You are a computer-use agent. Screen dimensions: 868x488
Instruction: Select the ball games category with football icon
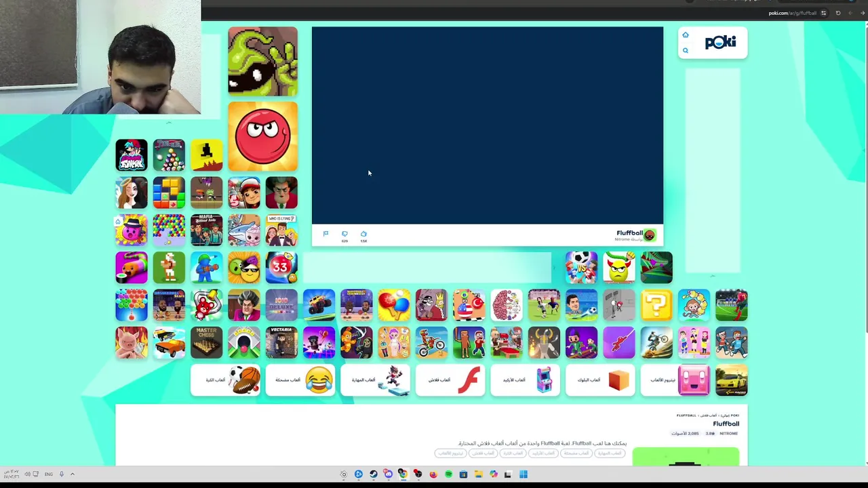coord(225,380)
